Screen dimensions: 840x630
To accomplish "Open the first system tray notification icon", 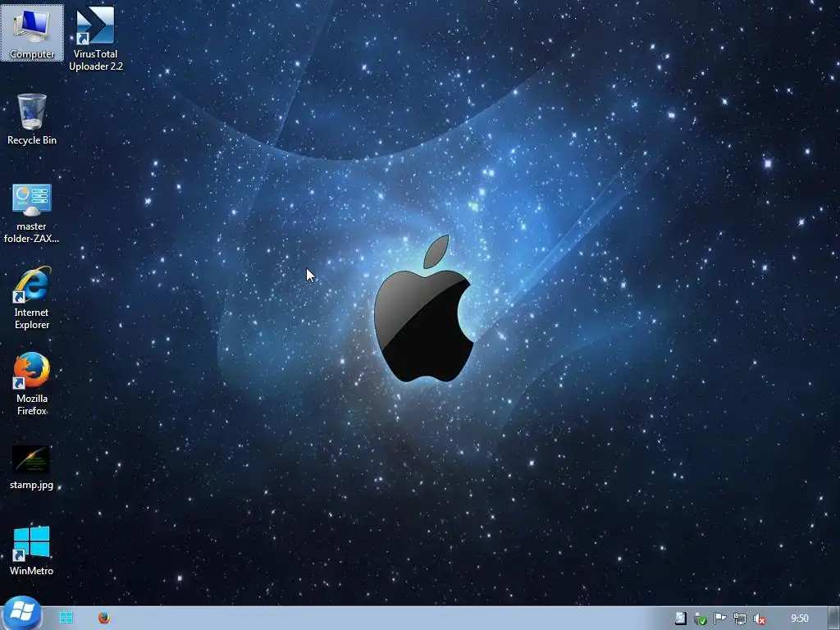I will (x=680, y=619).
